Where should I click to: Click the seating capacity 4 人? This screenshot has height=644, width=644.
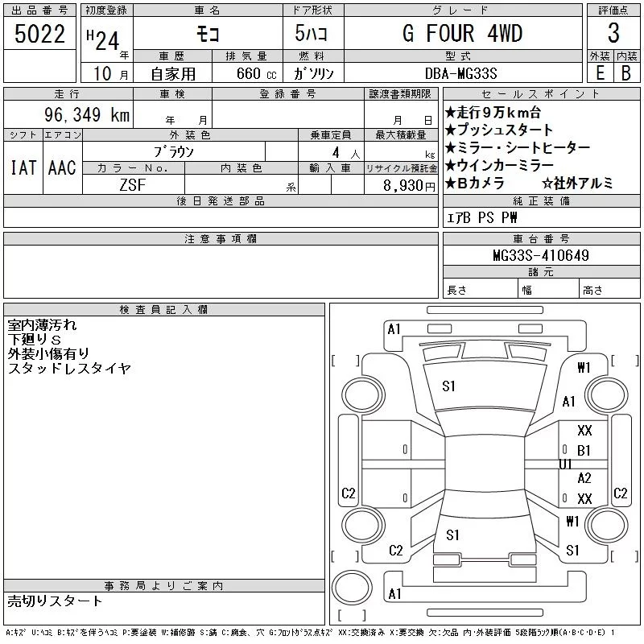pos(346,153)
